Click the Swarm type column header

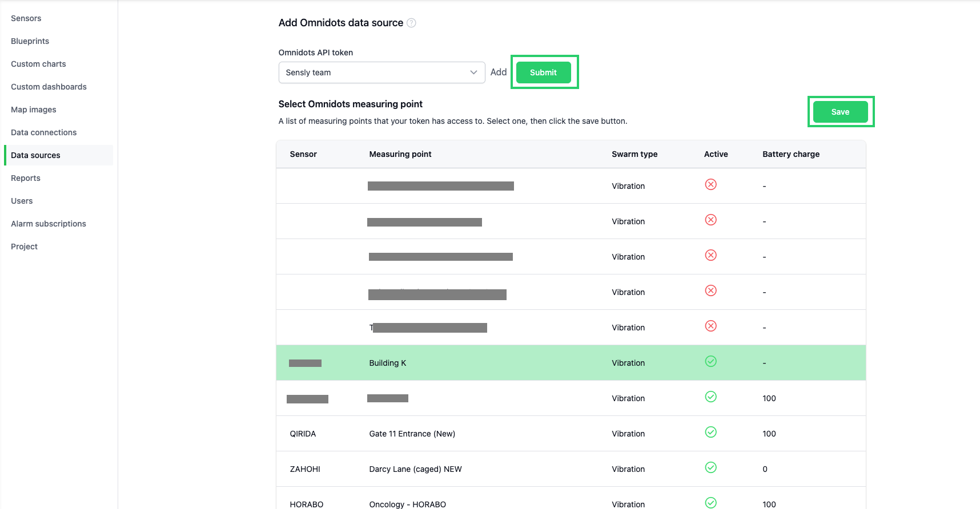(634, 154)
